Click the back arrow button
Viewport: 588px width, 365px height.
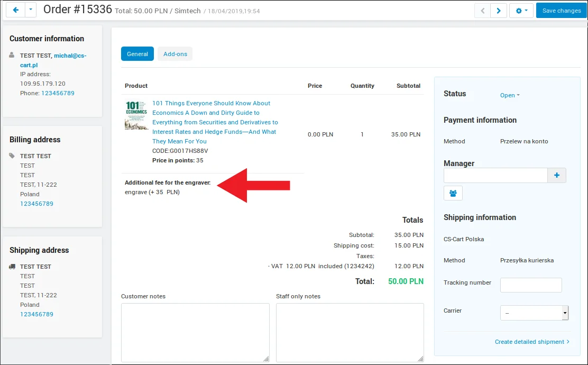click(15, 11)
